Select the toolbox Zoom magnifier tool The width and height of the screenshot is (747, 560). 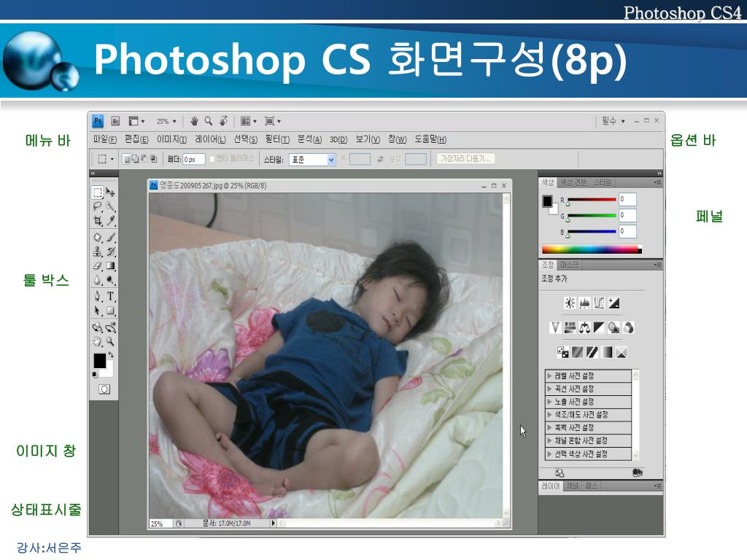point(111,341)
